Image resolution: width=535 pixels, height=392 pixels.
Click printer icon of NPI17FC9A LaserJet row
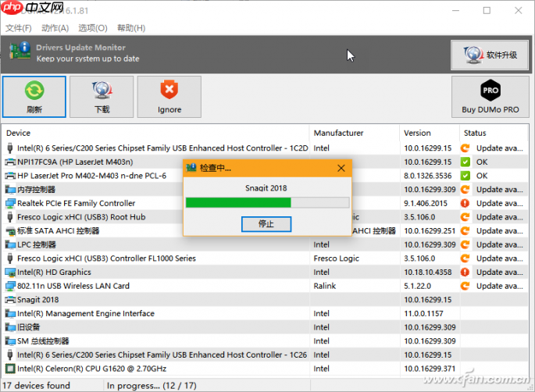point(10,162)
